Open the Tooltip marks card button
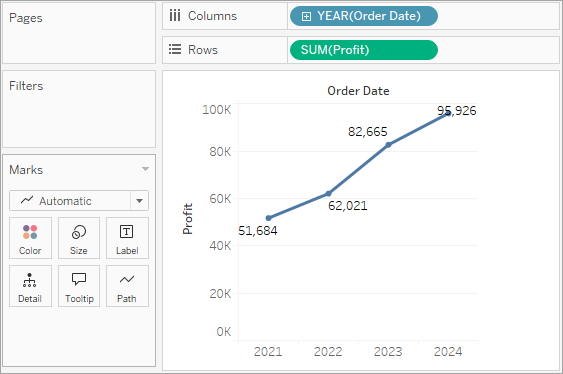This screenshot has width=563, height=374. click(x=79, y=286)
